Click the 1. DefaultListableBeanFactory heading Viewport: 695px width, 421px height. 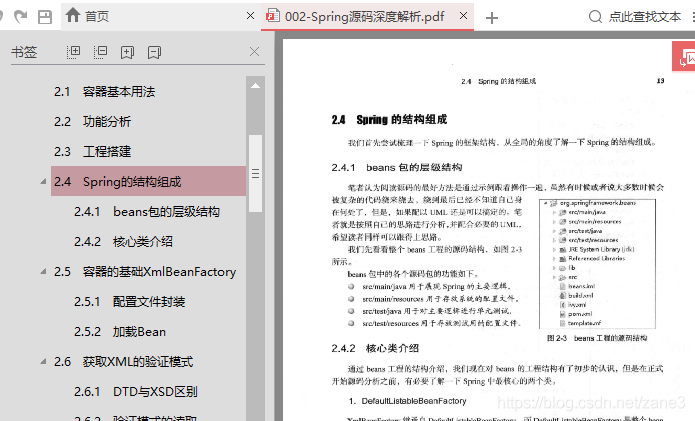click(407, 401)
